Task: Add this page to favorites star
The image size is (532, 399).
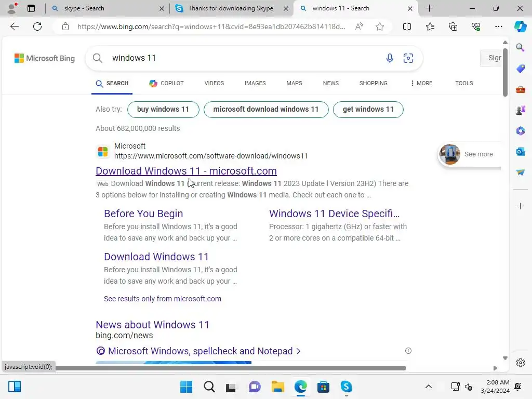Action: click(380, 26)
